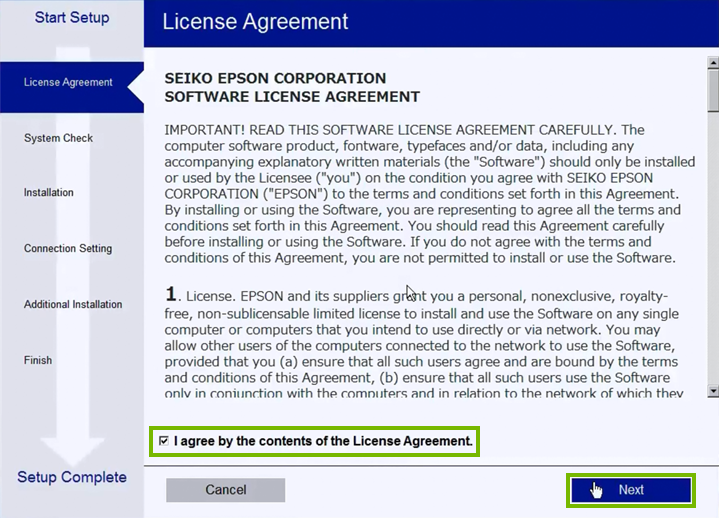Screen dimensions: 719x518
Task: Select Installation step in sidebar
Action: point(49,193)
